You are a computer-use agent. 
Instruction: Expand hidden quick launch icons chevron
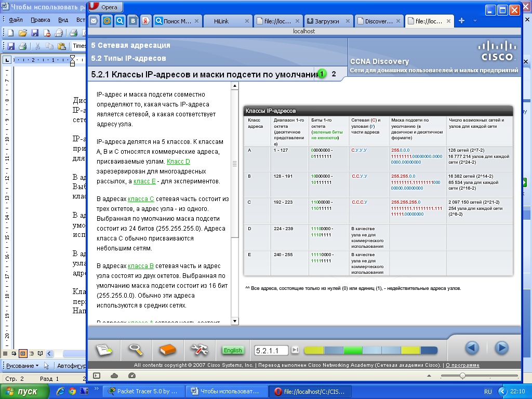tap(96, 389)
